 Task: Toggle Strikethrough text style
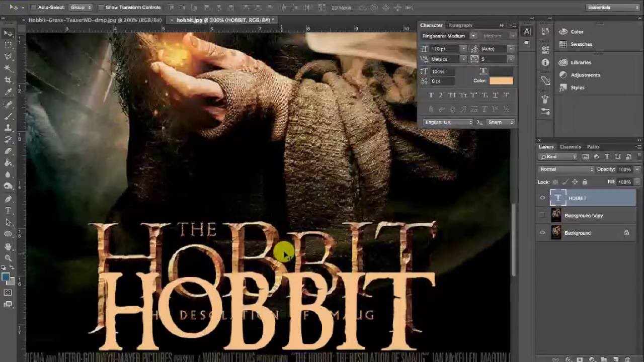(x=506, y=95)
